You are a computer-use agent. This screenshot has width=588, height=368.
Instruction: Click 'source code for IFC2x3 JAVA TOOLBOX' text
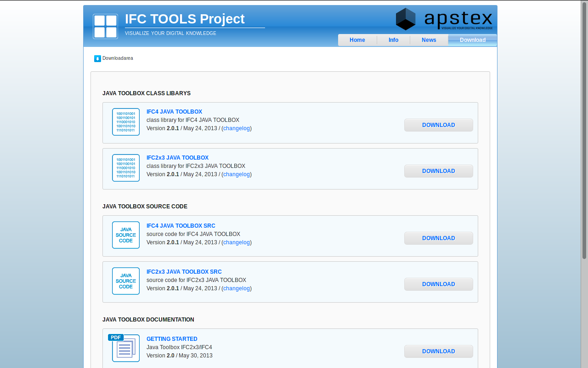196,280
